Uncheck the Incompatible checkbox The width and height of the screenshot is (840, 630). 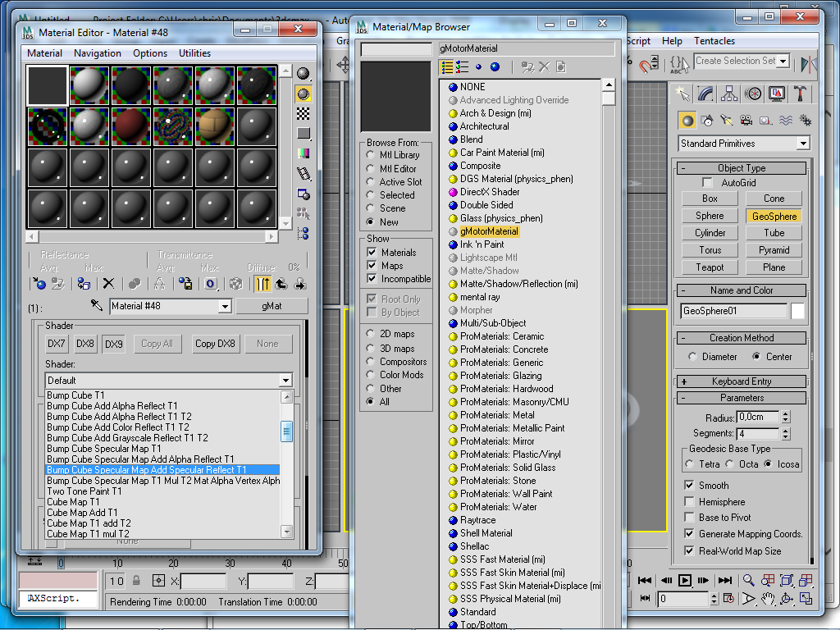click(x=372, y=279)
